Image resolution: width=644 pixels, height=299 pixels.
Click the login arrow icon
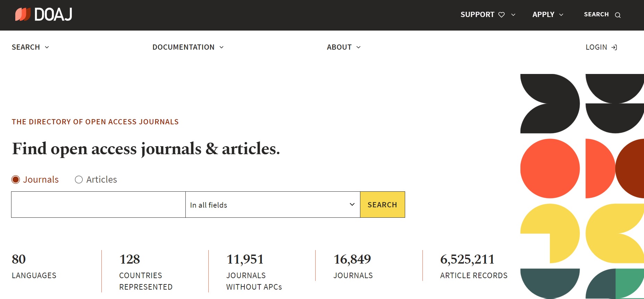click(614, 47)
